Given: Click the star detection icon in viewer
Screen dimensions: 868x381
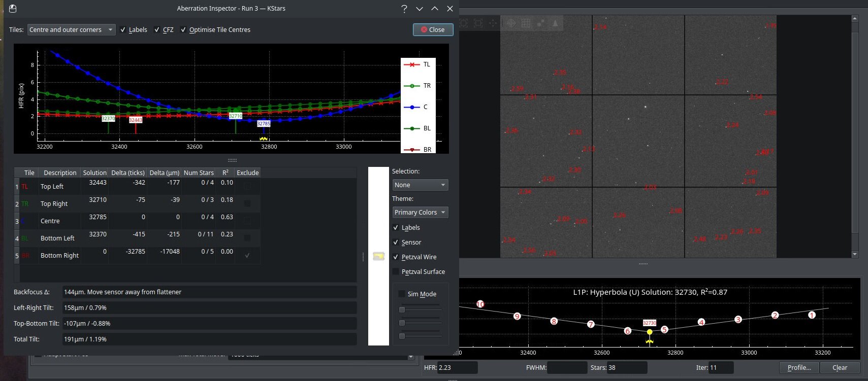Looking at the screenshot, I should (x=540, y=23).
